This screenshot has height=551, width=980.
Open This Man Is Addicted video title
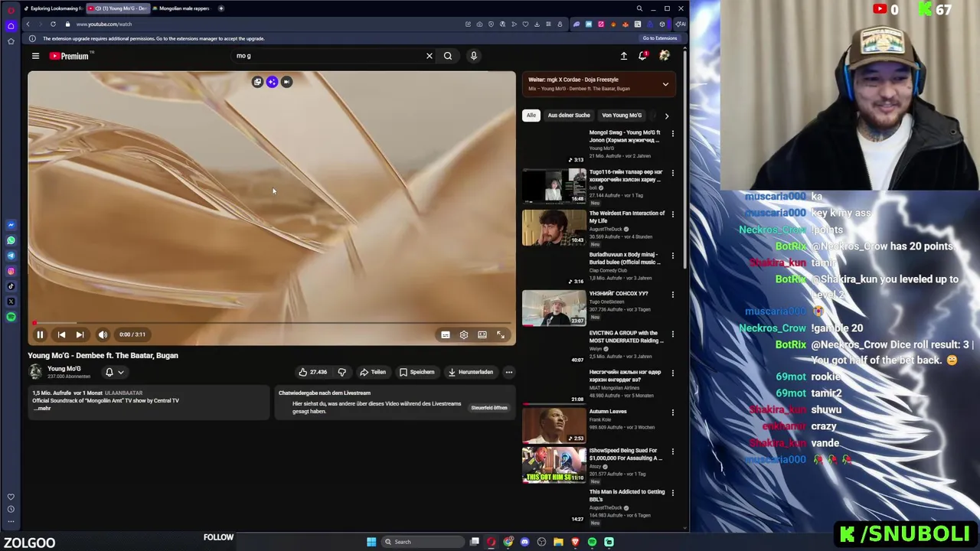point(626,496)
